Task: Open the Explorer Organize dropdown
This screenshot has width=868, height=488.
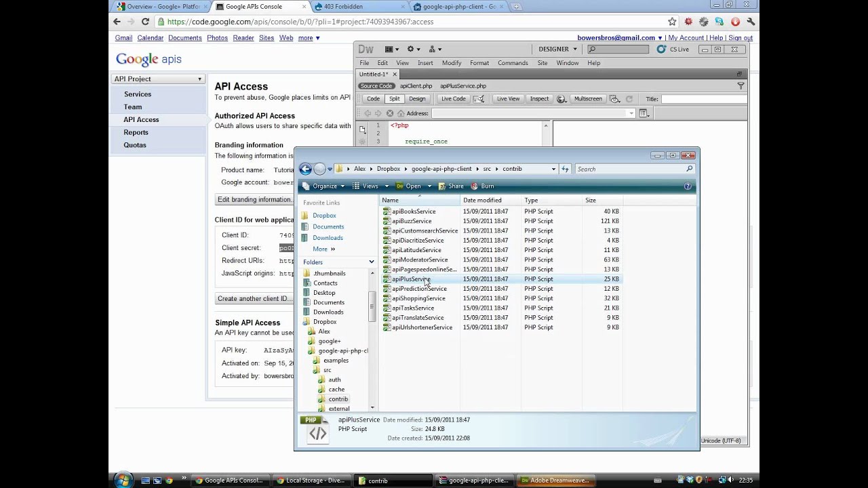Action: pos(323,186)
